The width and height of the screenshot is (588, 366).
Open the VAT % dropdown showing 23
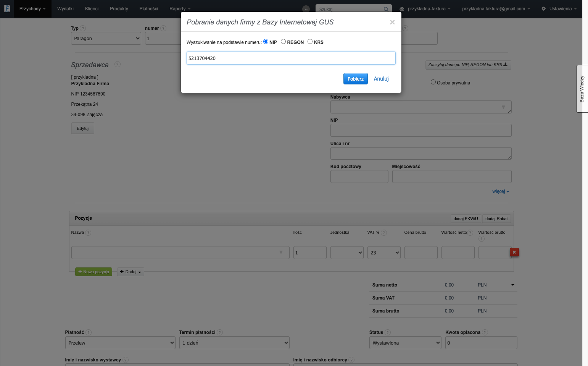click(x=384, y=253)
